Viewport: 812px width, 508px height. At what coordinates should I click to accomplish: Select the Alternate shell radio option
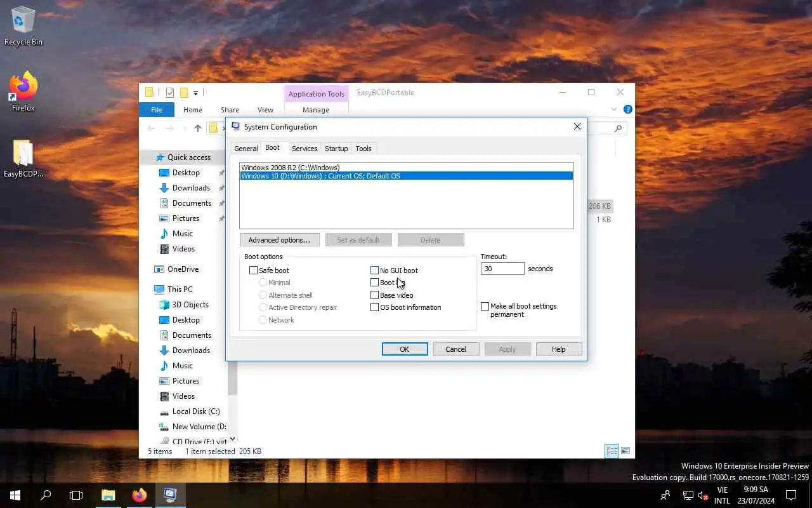[x=263, y=295]
